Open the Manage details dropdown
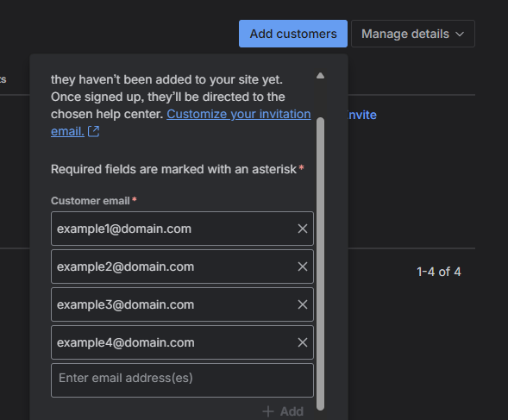This screenshot has height=420, width=508. coord(413,34)
